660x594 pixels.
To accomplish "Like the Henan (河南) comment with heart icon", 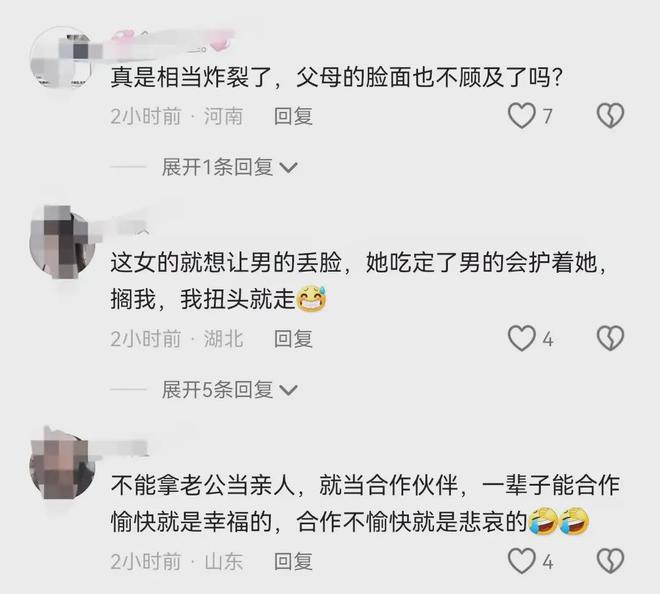I will pyautogui.click(x=522, y=115).
